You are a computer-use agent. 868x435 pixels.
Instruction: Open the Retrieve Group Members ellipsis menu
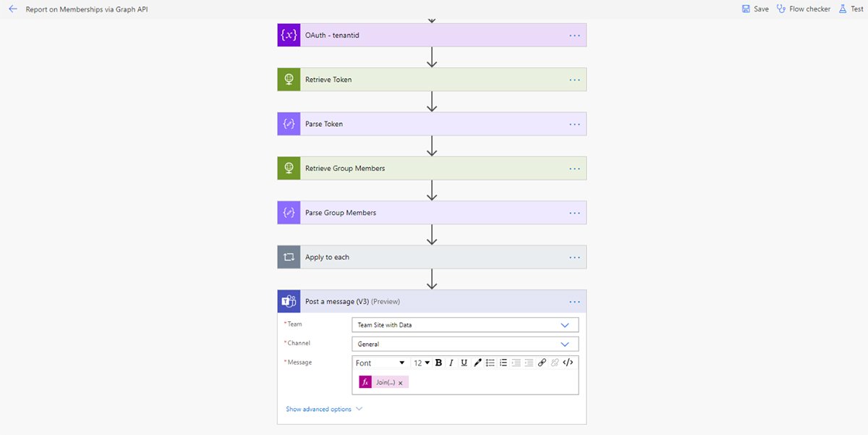[574, 168]
